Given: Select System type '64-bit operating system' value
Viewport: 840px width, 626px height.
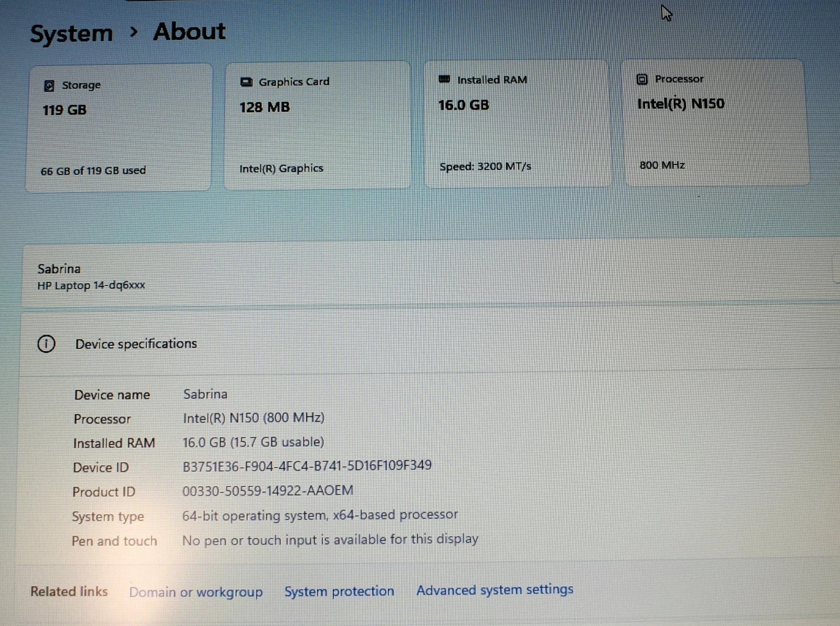Looking at the screenshot, I should pyautogui.click(x=320, y=515).
